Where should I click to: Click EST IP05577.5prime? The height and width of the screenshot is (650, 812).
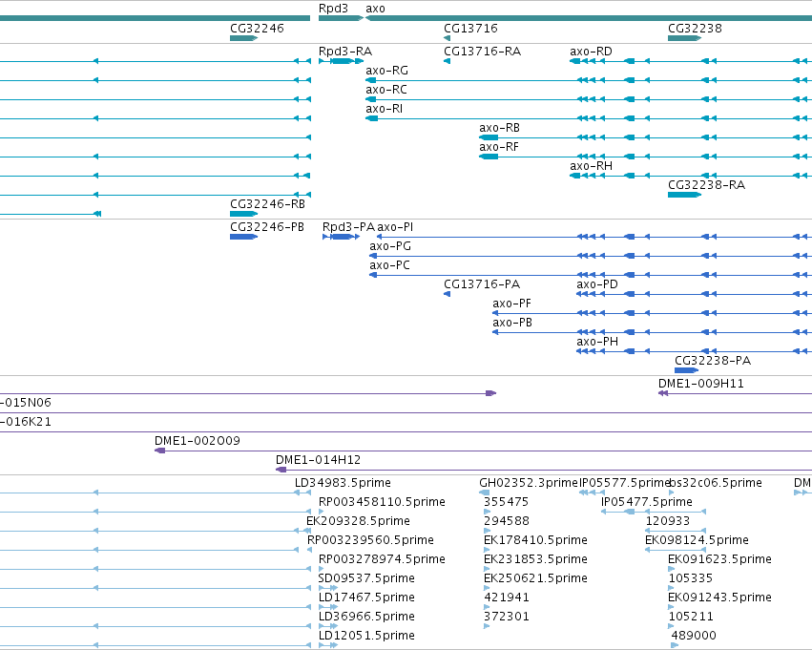point(625,483)
